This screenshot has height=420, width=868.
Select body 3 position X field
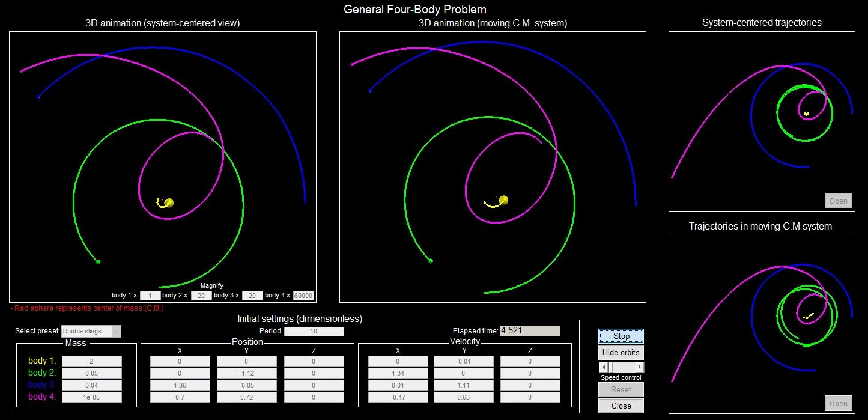(180, 385)
